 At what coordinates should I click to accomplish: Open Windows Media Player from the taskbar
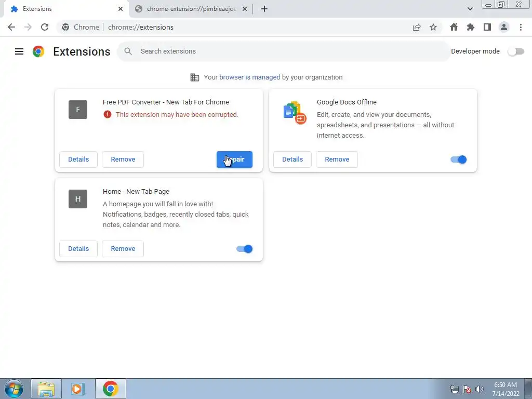78,389
